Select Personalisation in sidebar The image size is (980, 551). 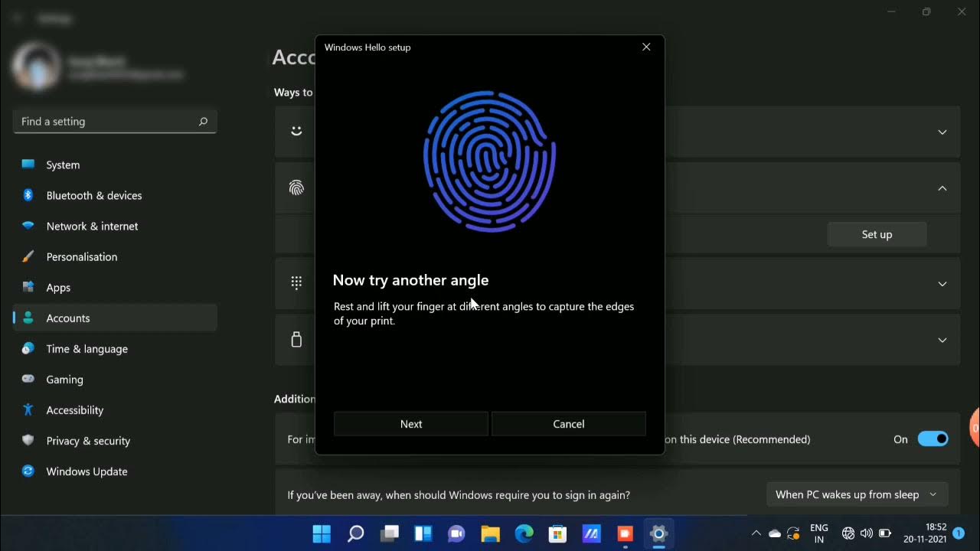coord(115,256)
